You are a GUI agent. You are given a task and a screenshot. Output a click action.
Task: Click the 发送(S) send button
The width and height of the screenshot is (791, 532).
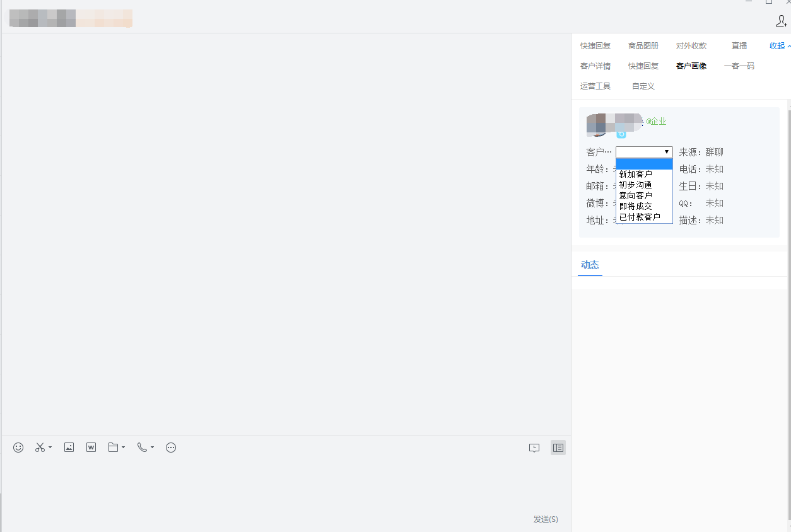click(546, 519)
